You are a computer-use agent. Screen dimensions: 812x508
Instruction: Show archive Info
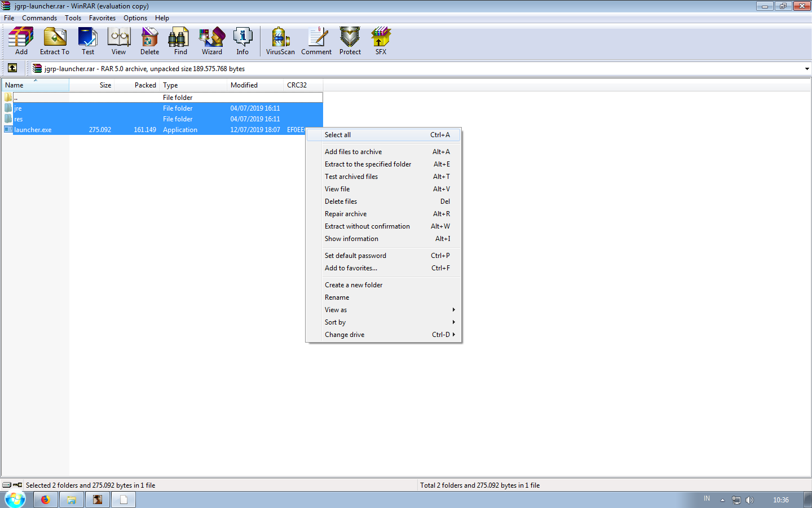click(x=242, y=41)
